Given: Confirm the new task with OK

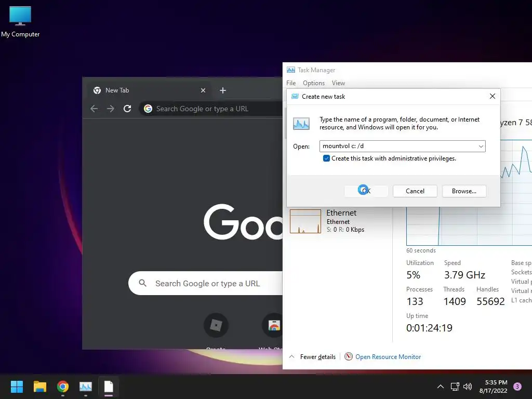Looking at the screenshot, I should (x=366, y=191).
